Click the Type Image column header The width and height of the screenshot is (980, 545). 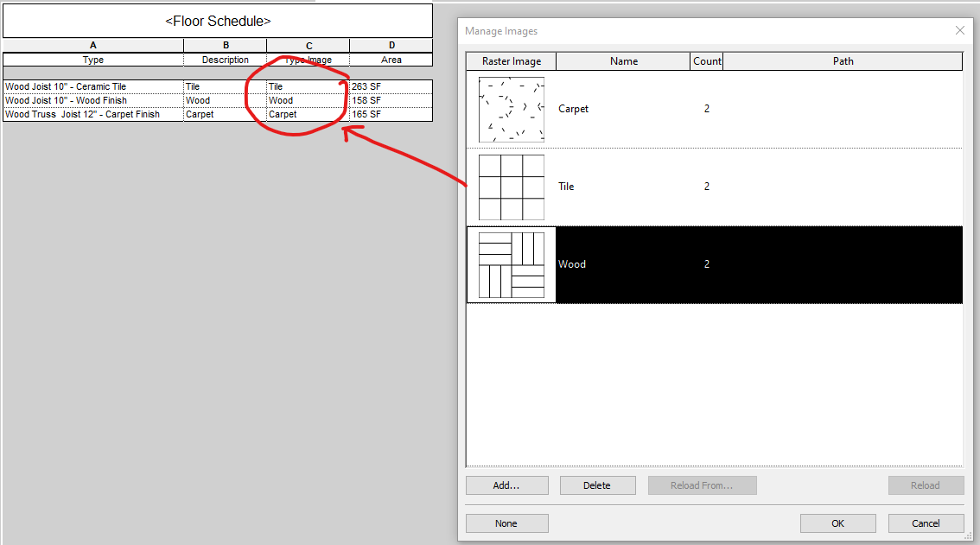308,60
